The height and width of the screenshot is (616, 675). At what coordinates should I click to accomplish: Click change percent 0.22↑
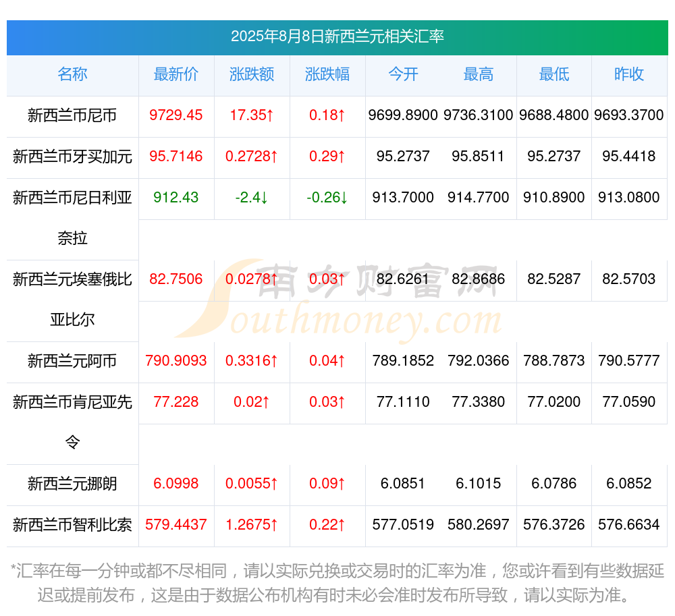tap(327, 524)
